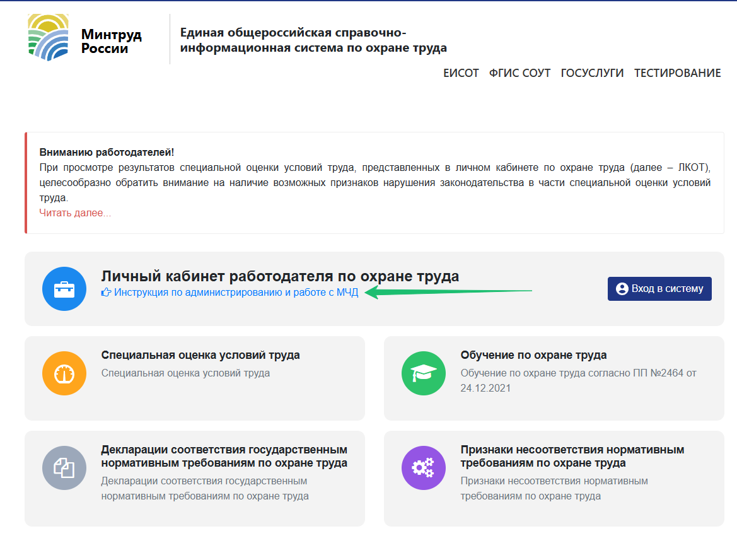Open the Читать далее link

point(75,213)
